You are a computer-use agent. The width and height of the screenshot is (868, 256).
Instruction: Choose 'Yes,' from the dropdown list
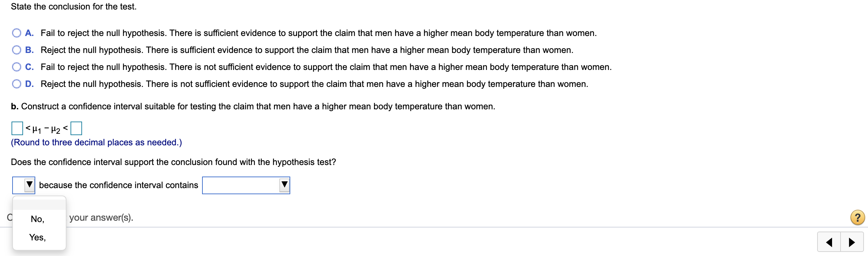[37, 238]
